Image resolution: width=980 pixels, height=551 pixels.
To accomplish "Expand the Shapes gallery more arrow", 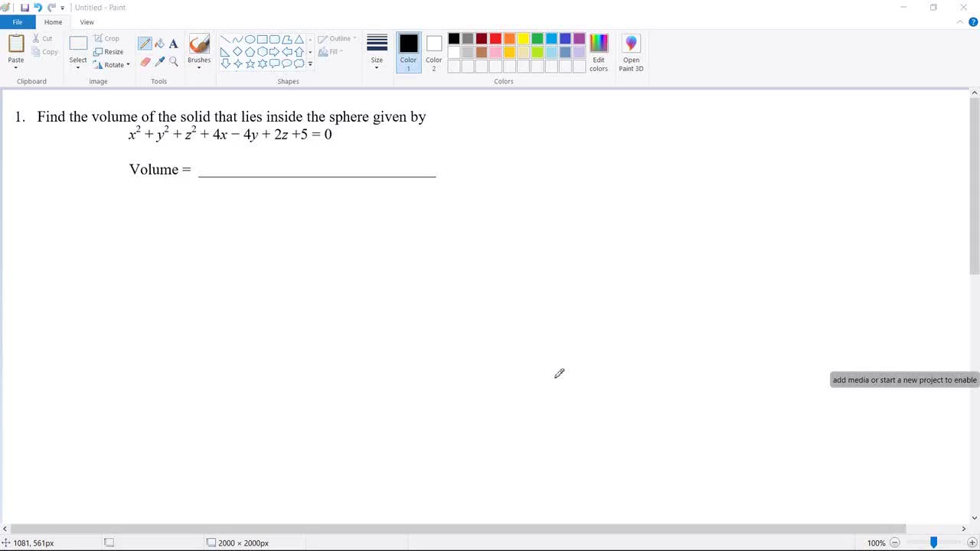I will point(310,64).
